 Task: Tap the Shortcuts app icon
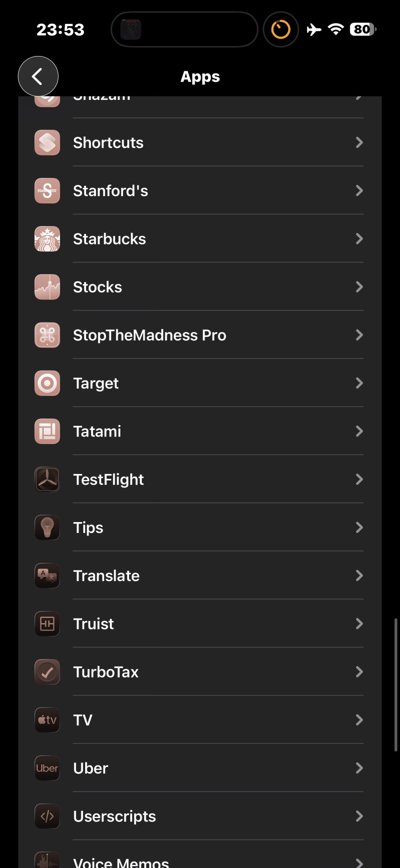point(47,143)
